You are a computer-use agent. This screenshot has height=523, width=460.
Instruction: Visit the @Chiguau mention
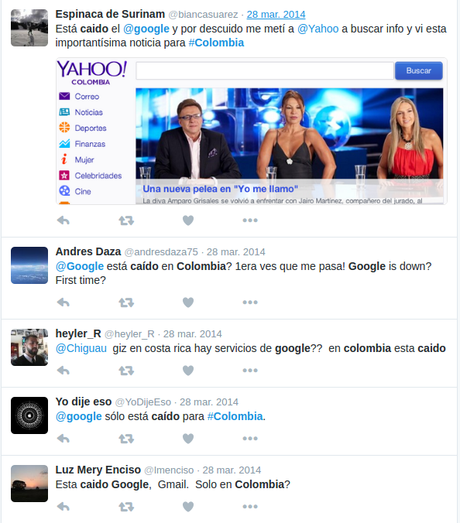(81, 348)
